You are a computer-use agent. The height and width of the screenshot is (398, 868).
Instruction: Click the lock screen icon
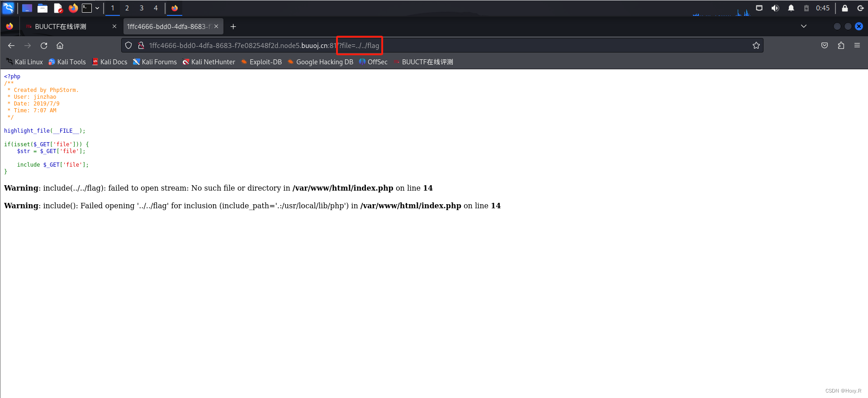click(844, 8)
